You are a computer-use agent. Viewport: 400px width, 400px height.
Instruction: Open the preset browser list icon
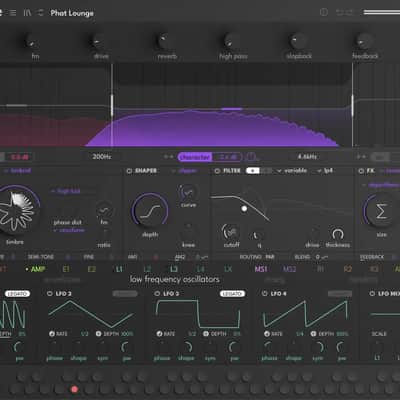[x=13, y=13]
